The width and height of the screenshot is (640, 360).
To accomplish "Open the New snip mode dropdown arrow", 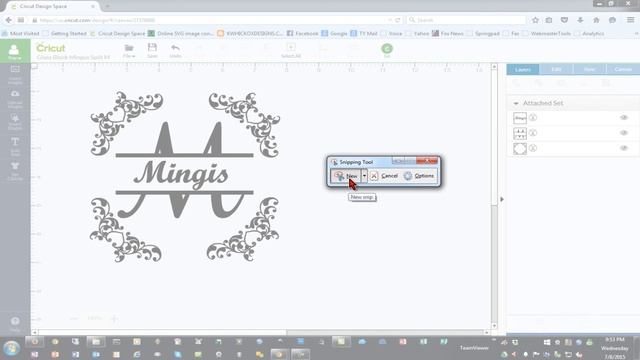I will (x=364, y=176).
